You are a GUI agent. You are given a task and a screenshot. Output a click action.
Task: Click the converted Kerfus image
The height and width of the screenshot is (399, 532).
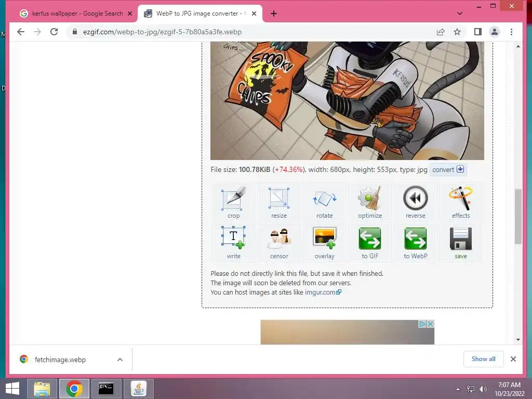coord(347,101)
